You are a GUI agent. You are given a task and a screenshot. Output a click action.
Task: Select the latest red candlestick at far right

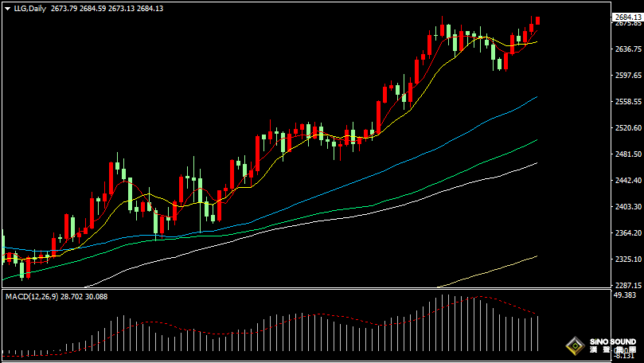538,21
